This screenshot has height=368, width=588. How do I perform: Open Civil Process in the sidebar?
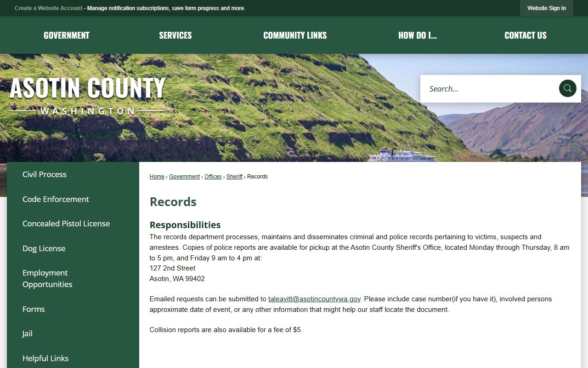(x=45, y=174)
